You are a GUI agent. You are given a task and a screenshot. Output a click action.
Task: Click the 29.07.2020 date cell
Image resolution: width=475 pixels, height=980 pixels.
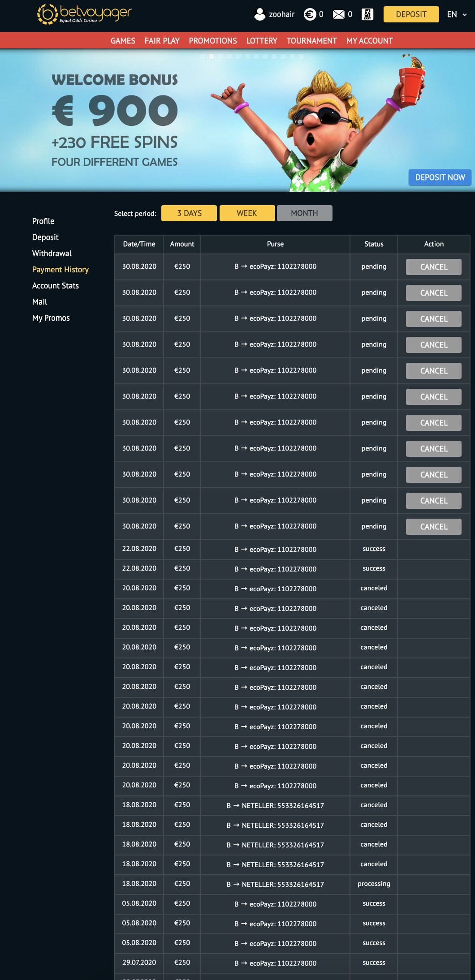point(139,963)
